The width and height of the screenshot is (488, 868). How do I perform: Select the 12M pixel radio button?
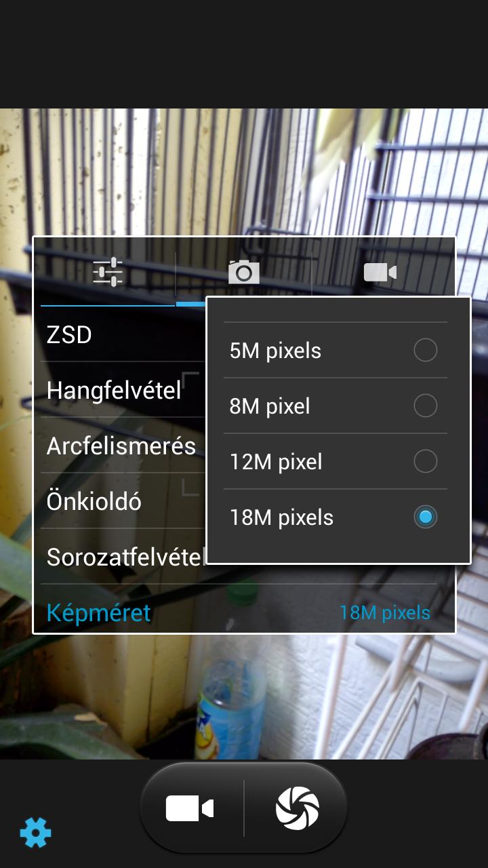[x=426, y=462]
